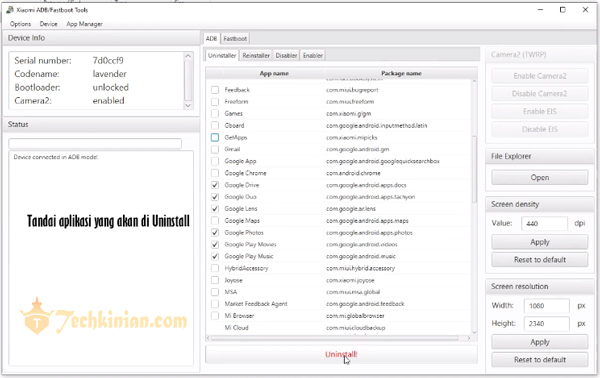Click app list scroll down arrow
The image size is (600, 378).
click(x=474, y=332)
